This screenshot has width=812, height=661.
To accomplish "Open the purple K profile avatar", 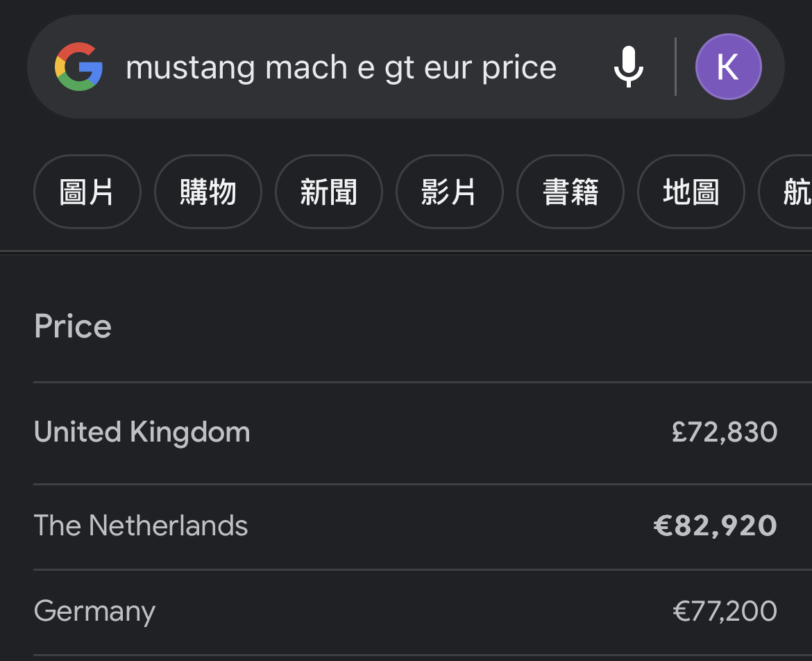I will point(728,67).
